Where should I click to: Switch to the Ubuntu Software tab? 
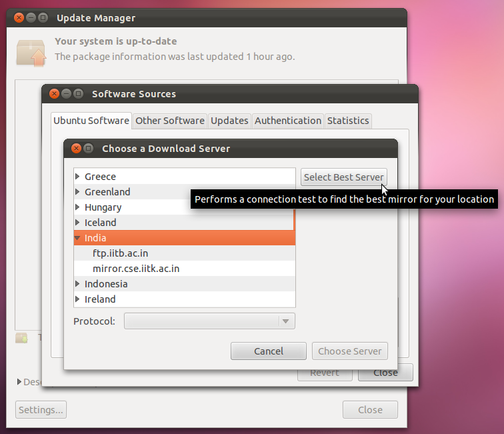click(91, 121)
